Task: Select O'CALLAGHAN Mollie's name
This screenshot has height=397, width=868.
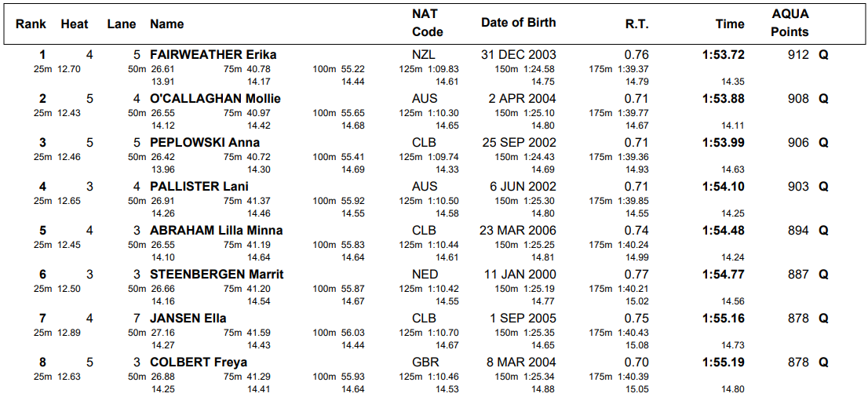Action: [215, 99]
